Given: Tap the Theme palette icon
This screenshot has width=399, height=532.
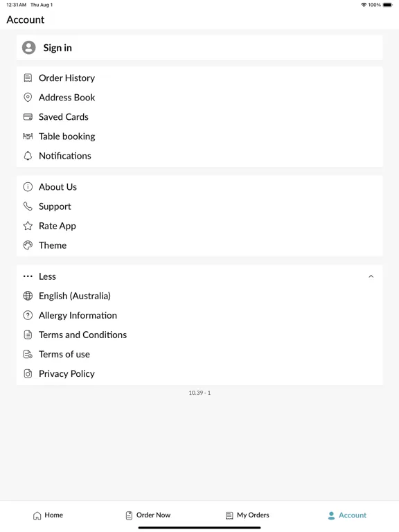Looking at the screenshot, I should click(28, 245).
